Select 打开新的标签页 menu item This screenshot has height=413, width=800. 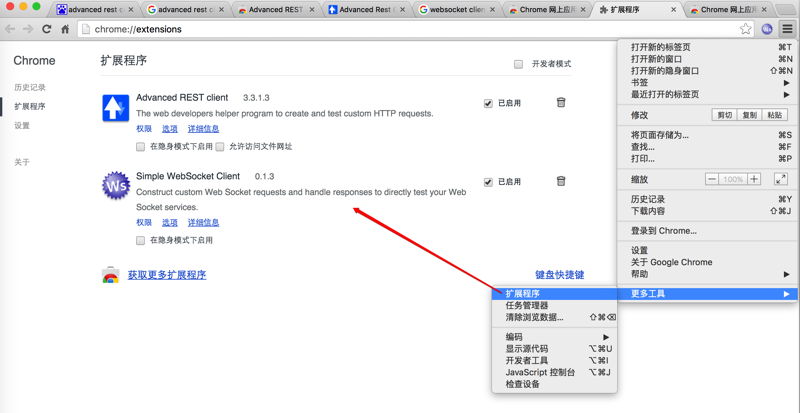(707, 47)
